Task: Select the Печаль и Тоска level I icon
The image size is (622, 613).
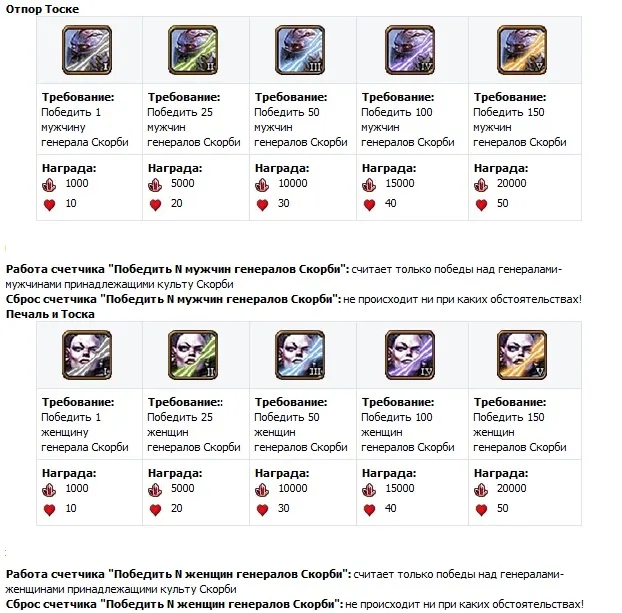Action: [87, 355]
